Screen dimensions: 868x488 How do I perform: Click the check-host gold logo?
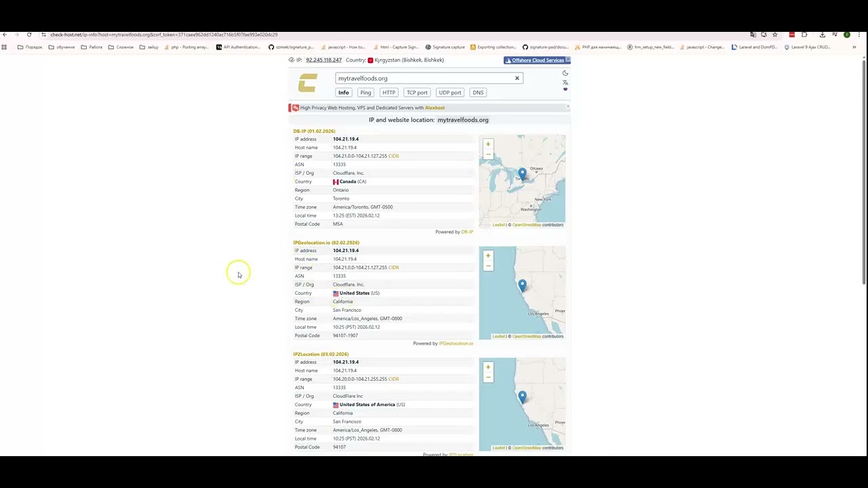tap(308, 83)
